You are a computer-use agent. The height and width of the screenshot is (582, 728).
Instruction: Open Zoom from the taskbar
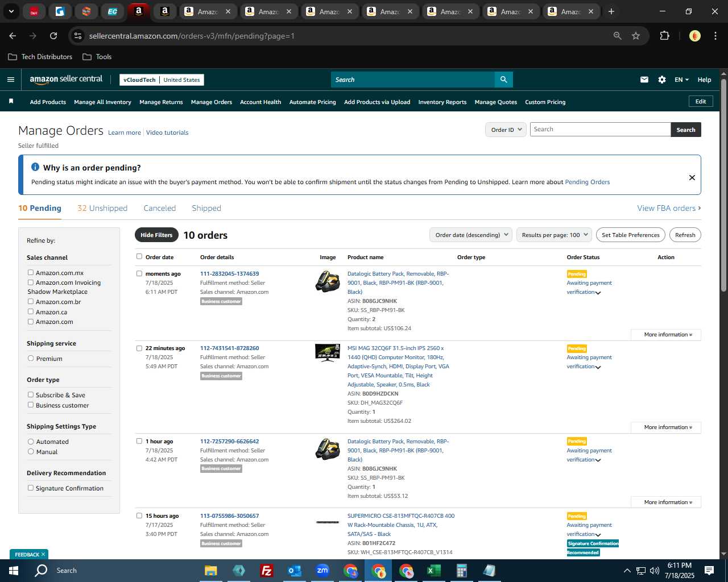click(322, 571)
